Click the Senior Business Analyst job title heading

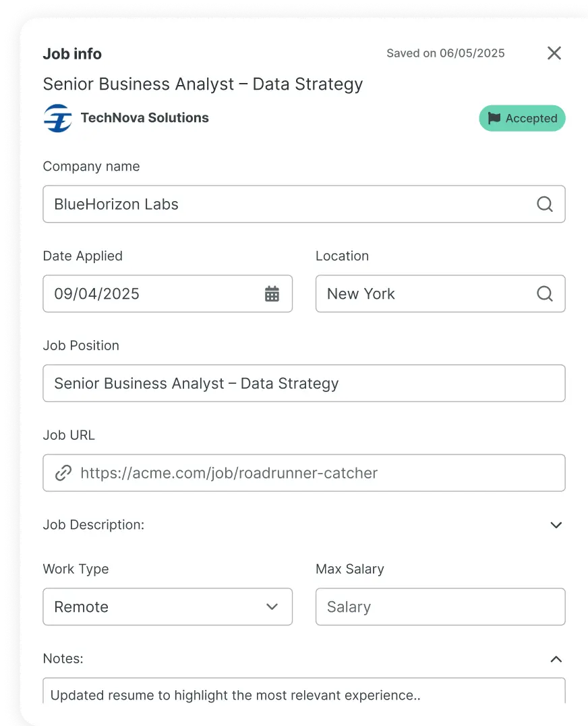click(203, 84)
